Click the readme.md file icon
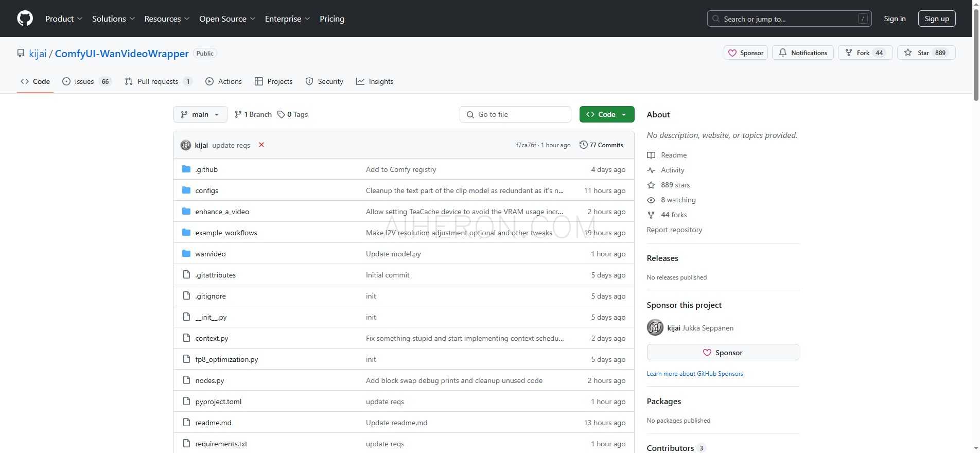This screenshot has height=453, width=980. [186, 423]
